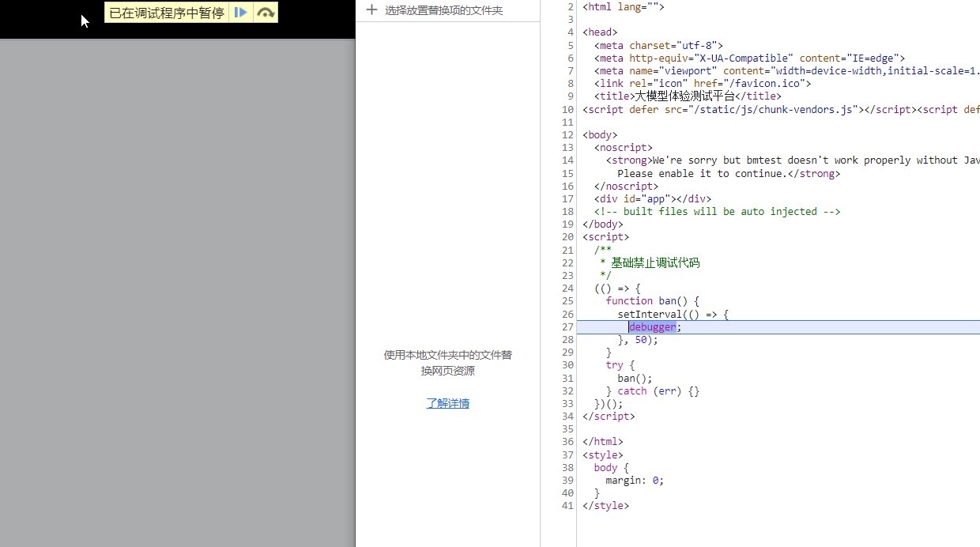Click the 'Please enable it to continue' text
This screenshot has height=547, width=980.
(x=703, y=173)
